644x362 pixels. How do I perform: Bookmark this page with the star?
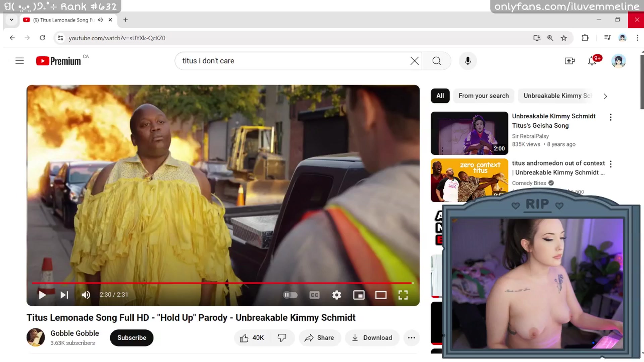(x=564, y=38)
